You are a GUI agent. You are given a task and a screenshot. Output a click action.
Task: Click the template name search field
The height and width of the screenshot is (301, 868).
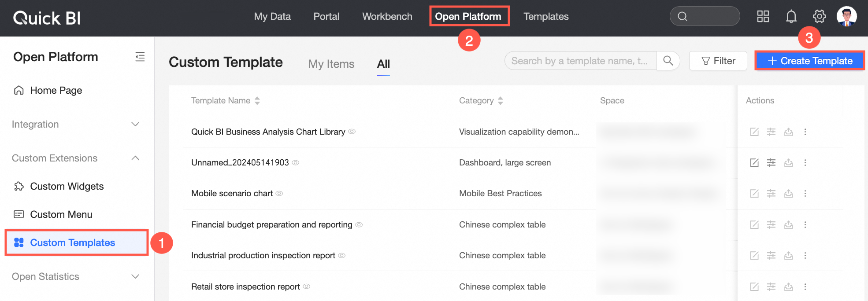coord(580,61)
